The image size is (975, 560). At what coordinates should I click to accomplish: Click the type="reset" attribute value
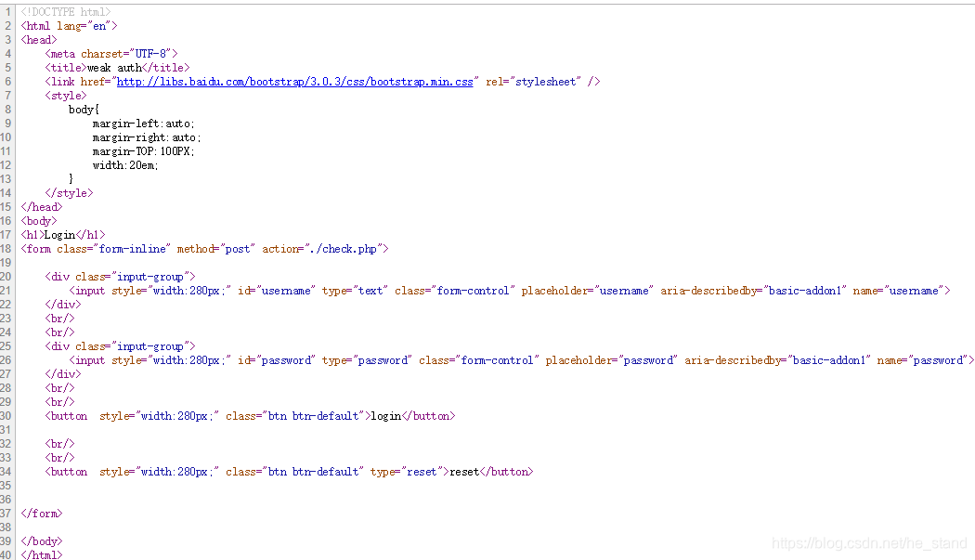click(422, 472)
